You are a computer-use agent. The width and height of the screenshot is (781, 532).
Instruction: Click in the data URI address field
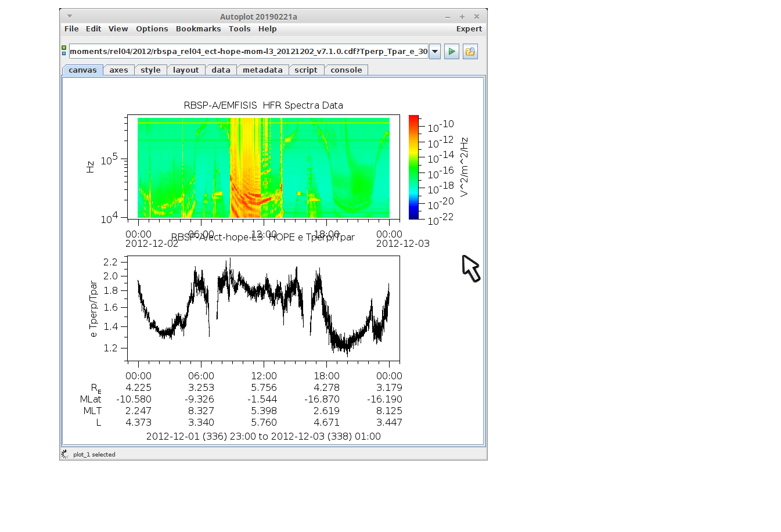coord(249,52)
